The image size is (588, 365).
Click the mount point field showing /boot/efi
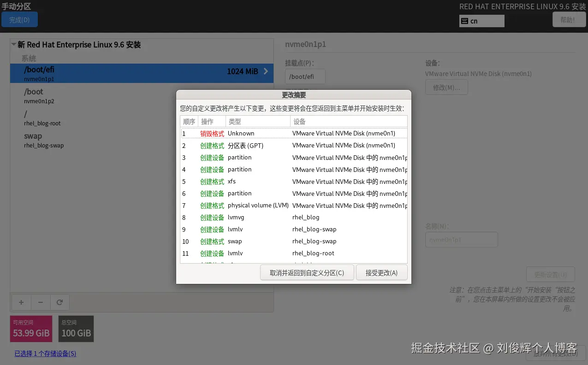[305, 77]
